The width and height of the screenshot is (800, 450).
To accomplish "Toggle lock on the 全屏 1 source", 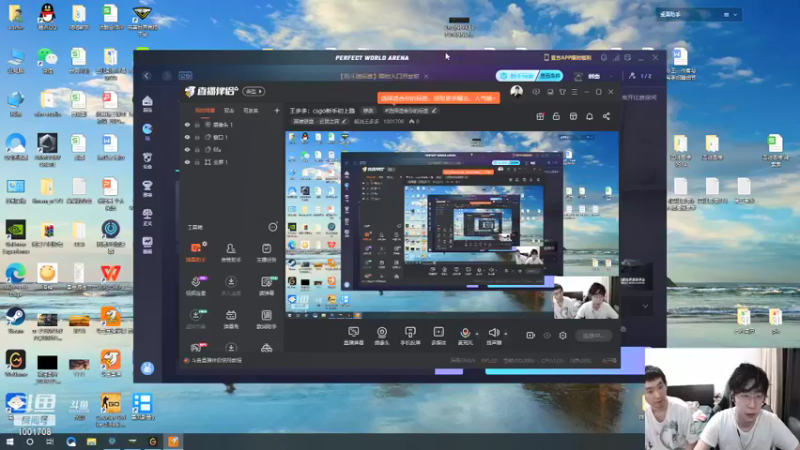I will click(197, 162).
